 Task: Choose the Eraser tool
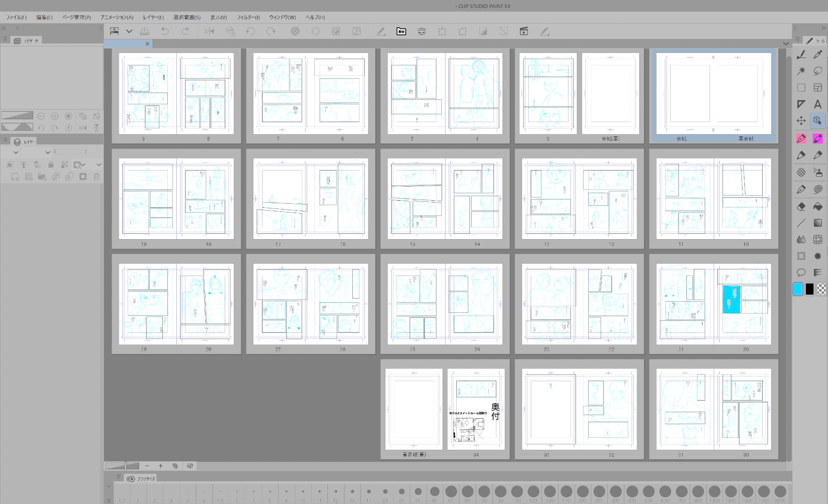pos(801,206)
